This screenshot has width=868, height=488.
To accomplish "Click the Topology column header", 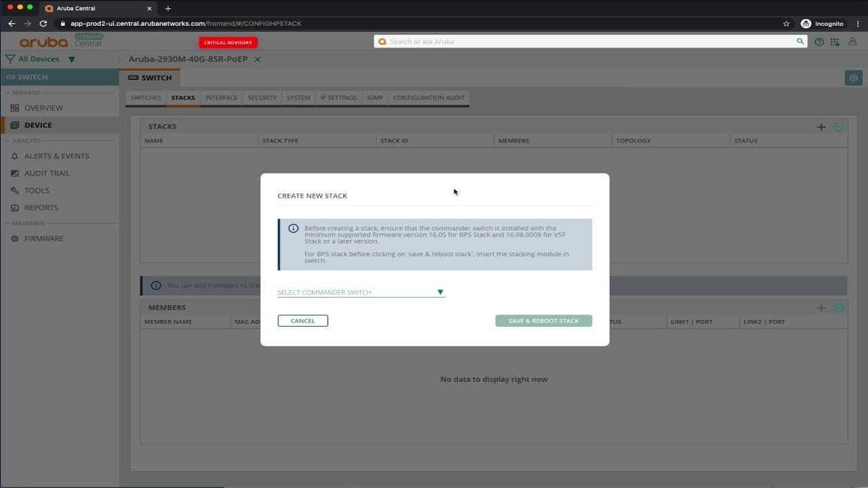I will click(633, 140).
